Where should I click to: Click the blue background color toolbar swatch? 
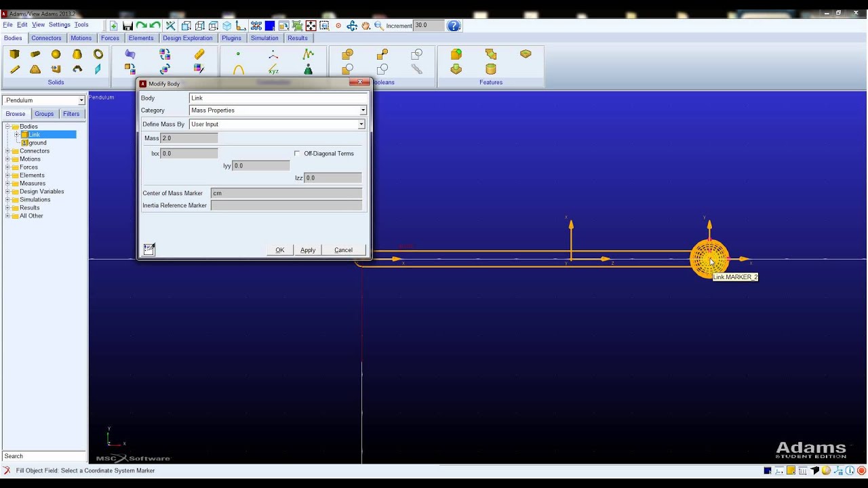tap(270, 26)
